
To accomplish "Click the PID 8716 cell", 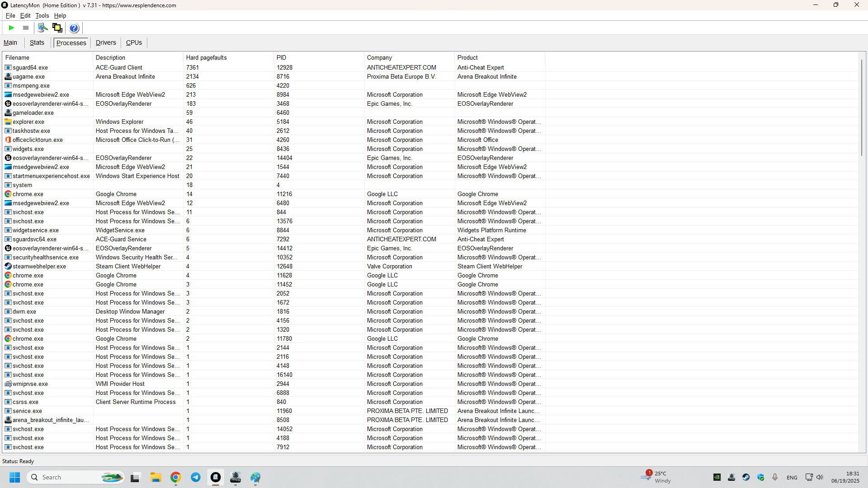I will click(283, 76).
